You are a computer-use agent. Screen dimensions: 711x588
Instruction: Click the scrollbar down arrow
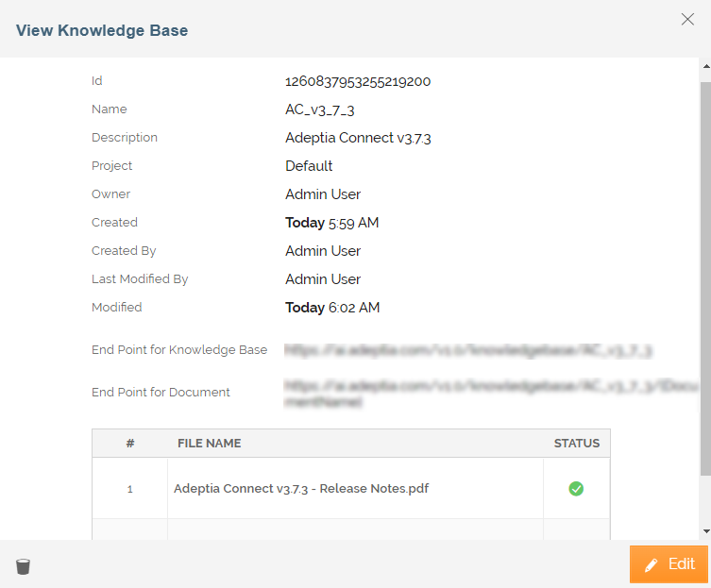(706, 530)
